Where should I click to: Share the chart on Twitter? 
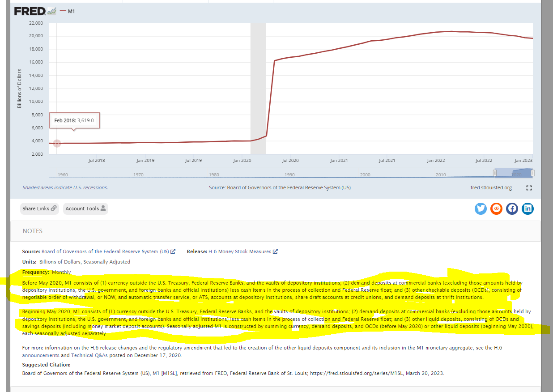click(481, 209)
